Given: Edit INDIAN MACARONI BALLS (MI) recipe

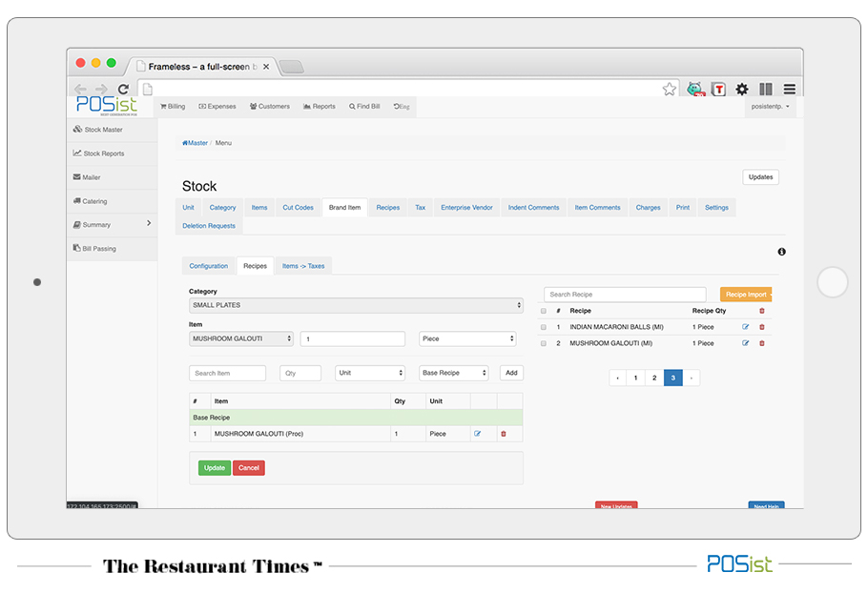Looking at the screenshot, I should coord(746,327).
